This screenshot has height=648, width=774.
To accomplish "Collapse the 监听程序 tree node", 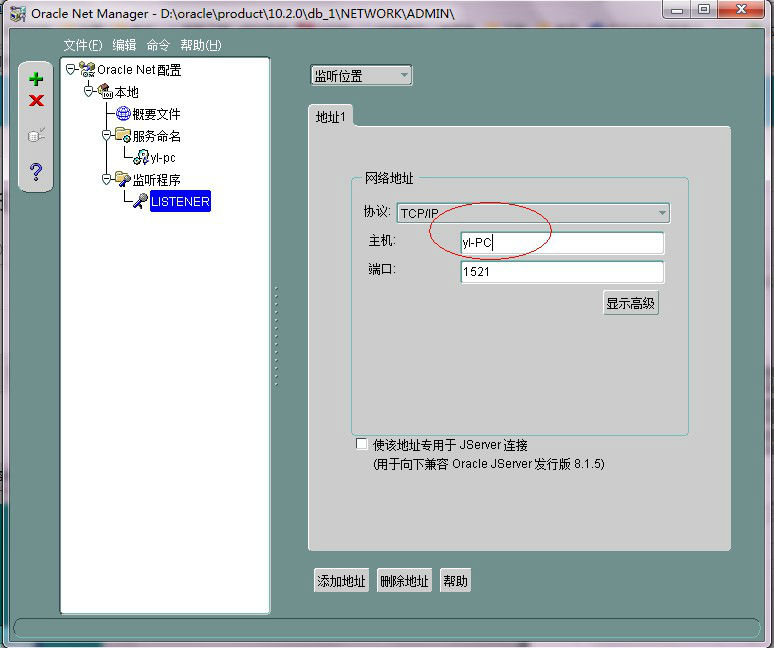I will 106,179.
